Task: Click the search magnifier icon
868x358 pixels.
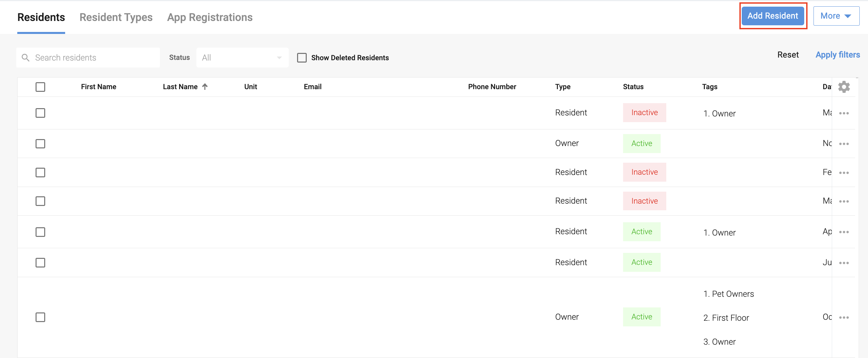Action: (x=26, y=58)
